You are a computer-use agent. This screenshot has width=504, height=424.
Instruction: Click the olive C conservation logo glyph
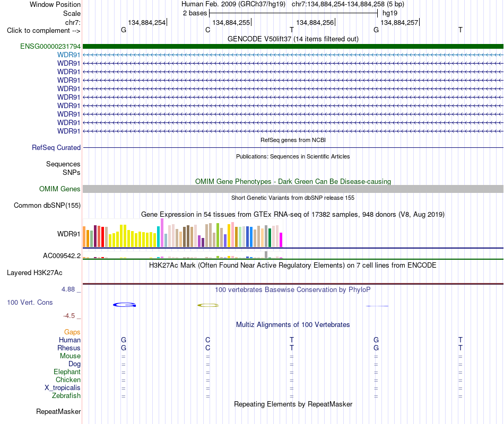[208, 305]
